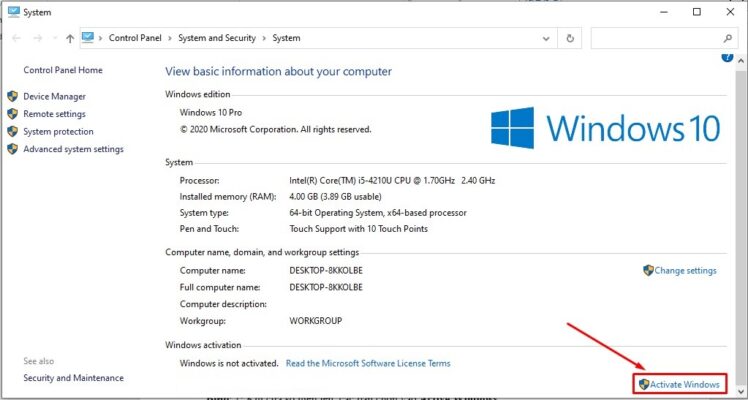Open Security and Maintenance link
748x400 pixels.
tap(73, 378)
